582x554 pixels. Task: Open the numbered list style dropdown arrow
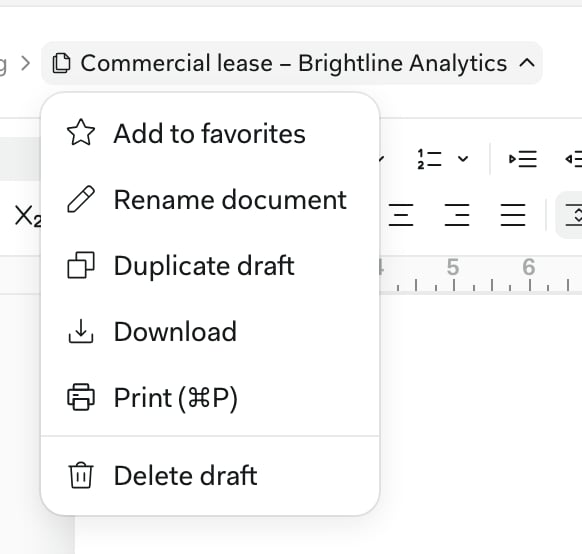463,159
